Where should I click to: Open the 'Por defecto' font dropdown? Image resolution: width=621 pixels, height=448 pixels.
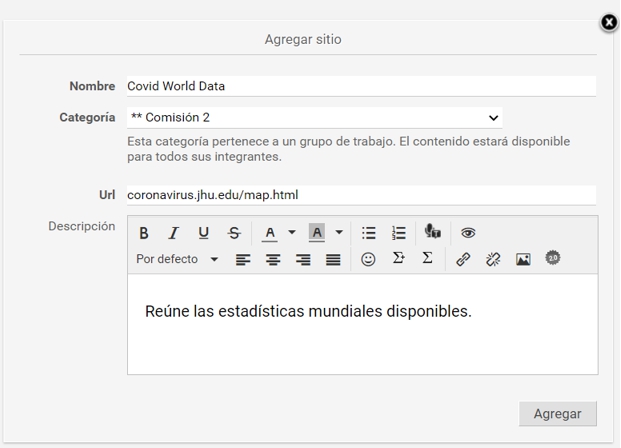click(177, 259)
